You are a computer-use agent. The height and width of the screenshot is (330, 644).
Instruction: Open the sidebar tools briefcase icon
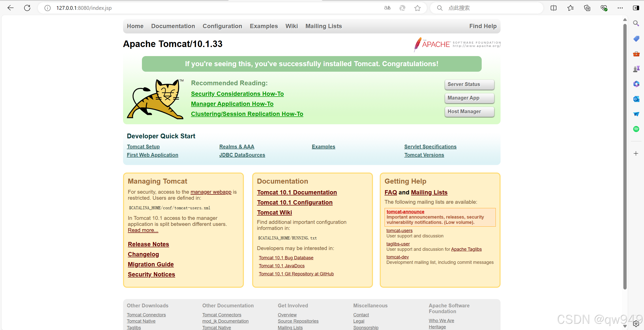click(636, 54)
